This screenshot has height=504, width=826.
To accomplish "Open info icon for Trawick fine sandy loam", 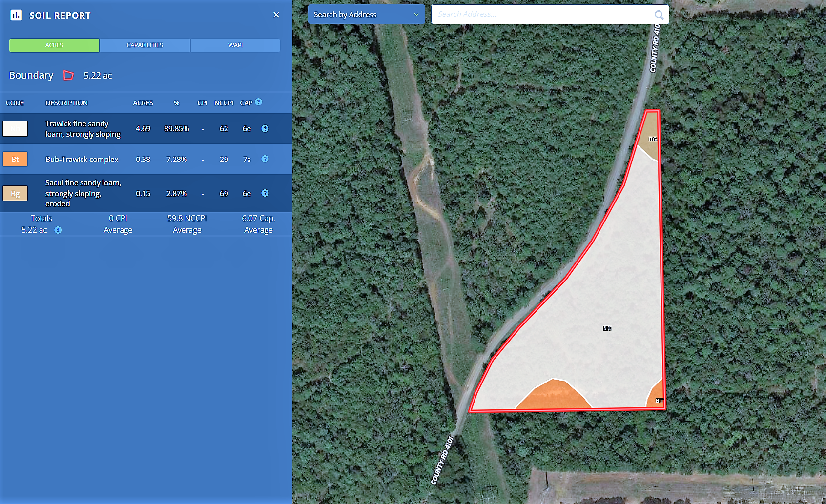I will point(265,129).
